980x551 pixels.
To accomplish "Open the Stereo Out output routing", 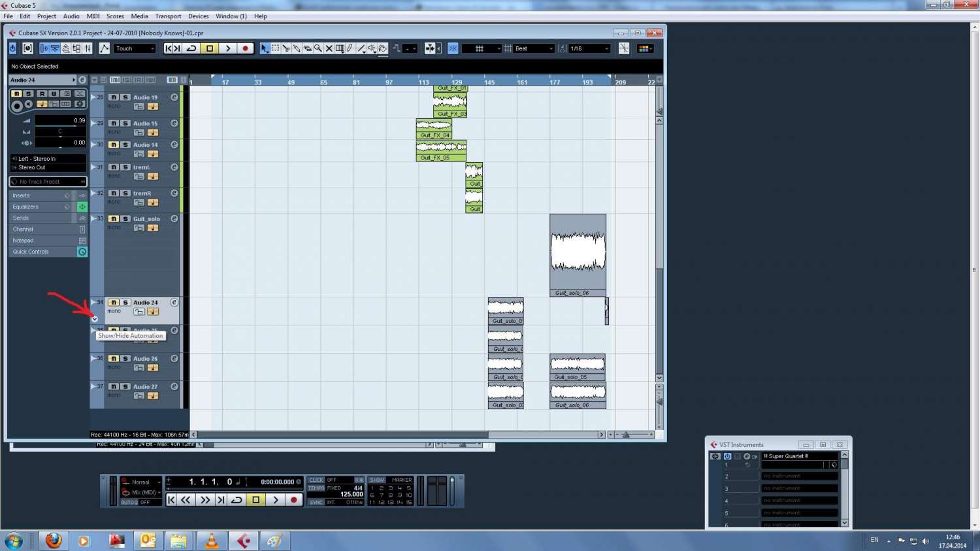I will [x=48, y=167].
